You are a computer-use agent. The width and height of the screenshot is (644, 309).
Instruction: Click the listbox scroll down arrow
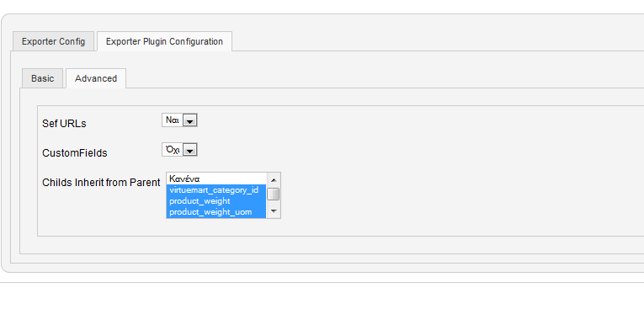coord(274,211)
